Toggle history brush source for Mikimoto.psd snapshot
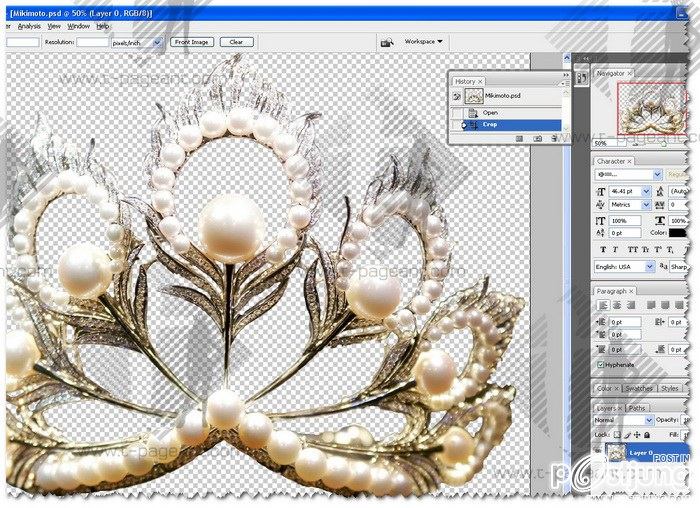Image resolution: width=700 pixels, height=508 pixels. [456, 96]
